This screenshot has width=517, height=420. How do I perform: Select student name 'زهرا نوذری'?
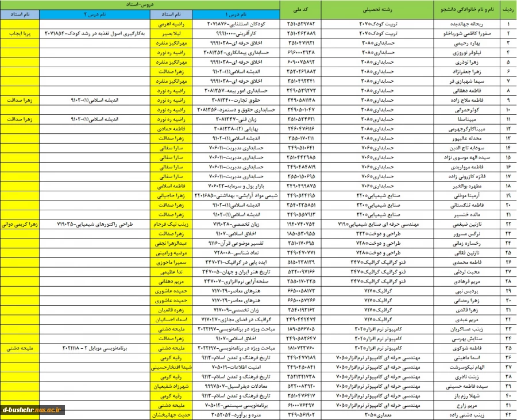(467, 62)
